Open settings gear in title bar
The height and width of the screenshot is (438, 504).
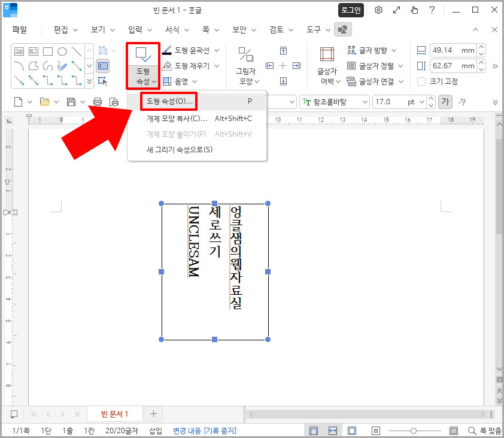click(x=379, y=10)
